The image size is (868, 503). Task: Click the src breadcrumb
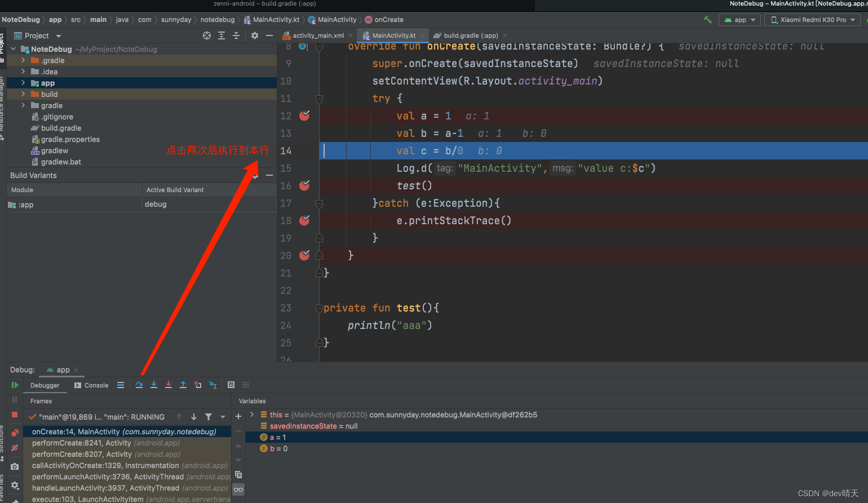pyautogui.click(x=76, y=20)
